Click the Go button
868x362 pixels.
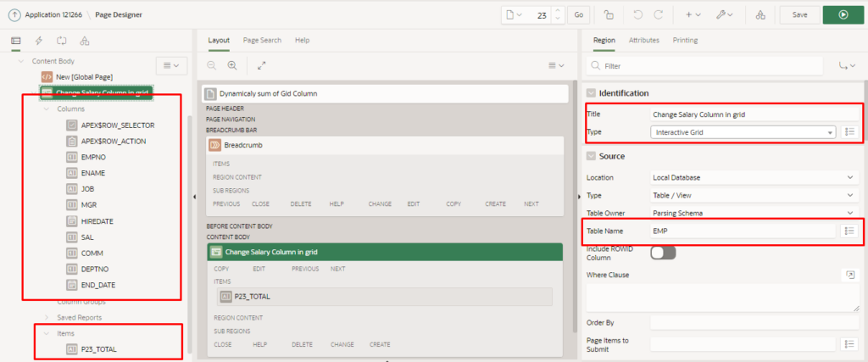tap(579, 14)
